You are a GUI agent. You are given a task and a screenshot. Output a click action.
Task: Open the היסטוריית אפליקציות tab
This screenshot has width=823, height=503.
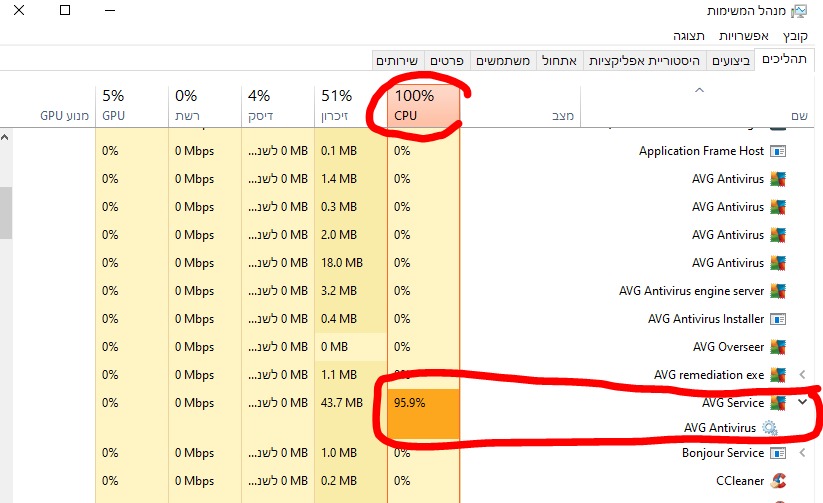[645, 61]
